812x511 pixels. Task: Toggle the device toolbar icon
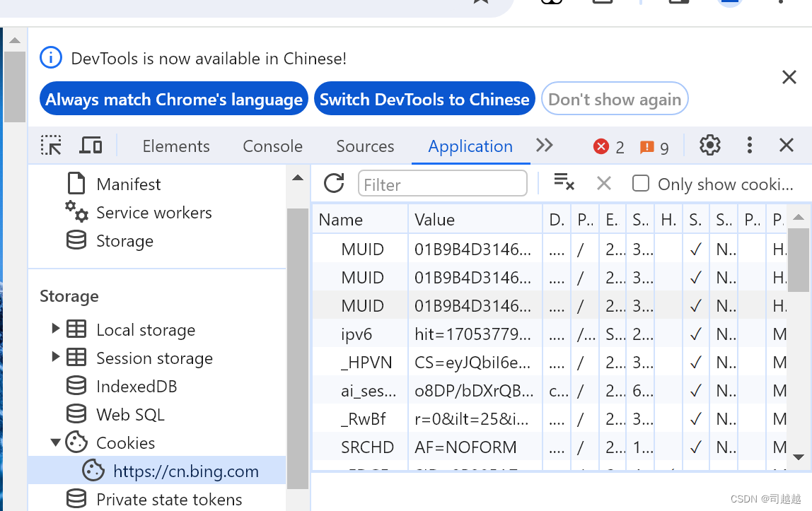point(91,145)
